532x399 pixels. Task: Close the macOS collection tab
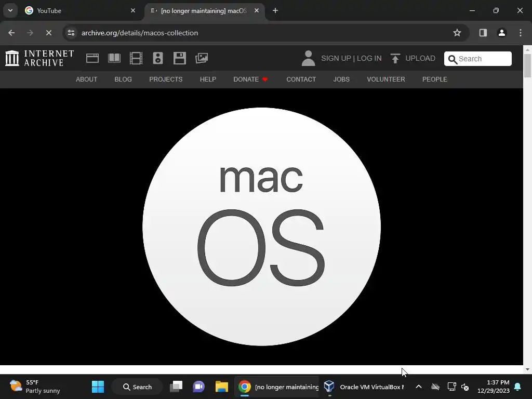(x=257, y=10)
